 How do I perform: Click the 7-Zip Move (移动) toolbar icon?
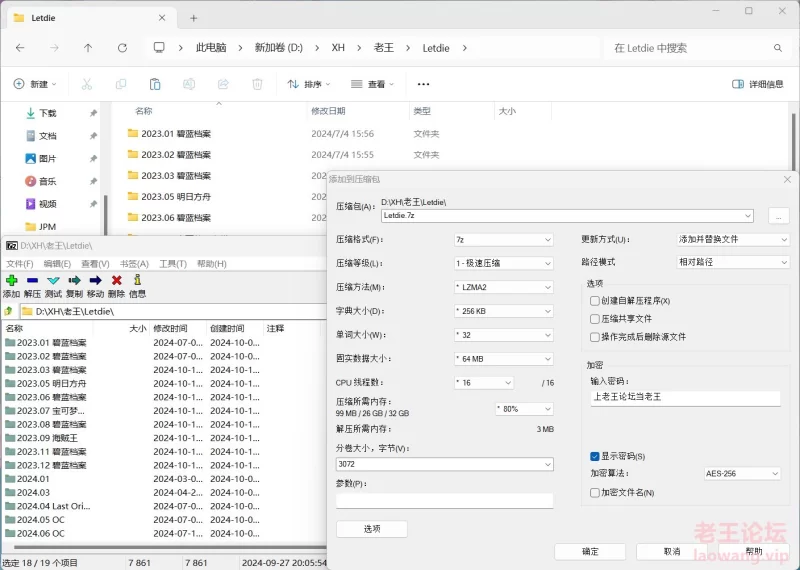click(x=96, y=281)
